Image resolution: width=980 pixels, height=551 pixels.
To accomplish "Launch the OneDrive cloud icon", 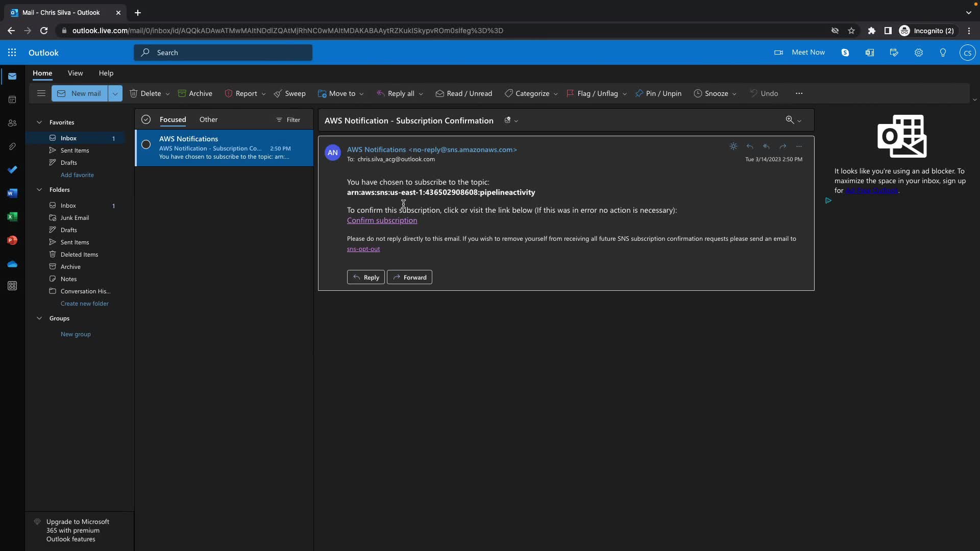I will (x=12, y=264).
